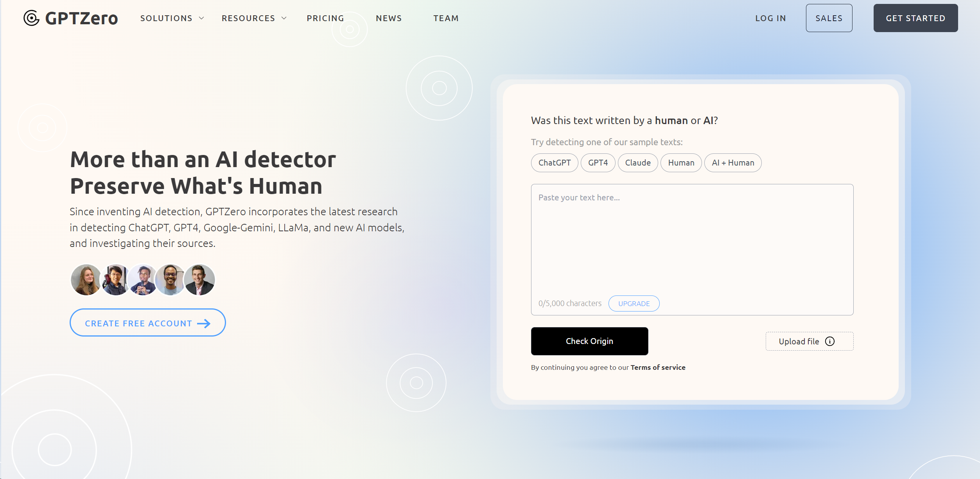Click the info icon beside Upload file
The height and width of the screenshot is (479, 980).
tap(830, 341)
